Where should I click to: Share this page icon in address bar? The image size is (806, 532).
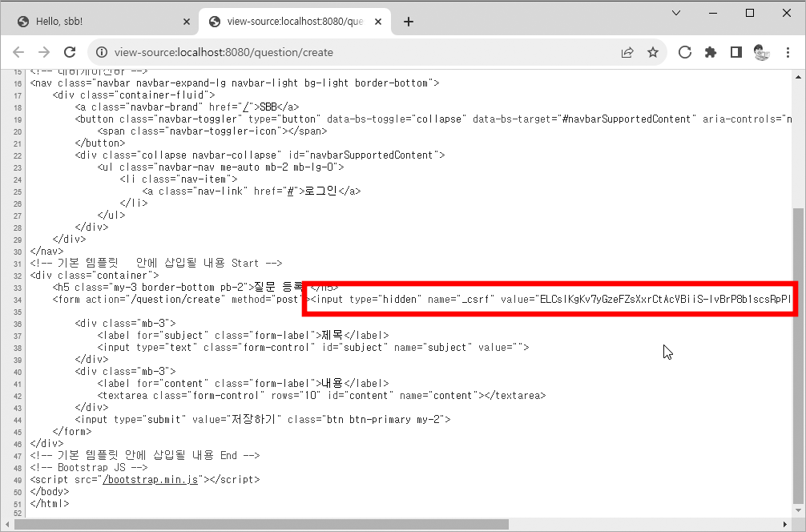coord(627,52)
